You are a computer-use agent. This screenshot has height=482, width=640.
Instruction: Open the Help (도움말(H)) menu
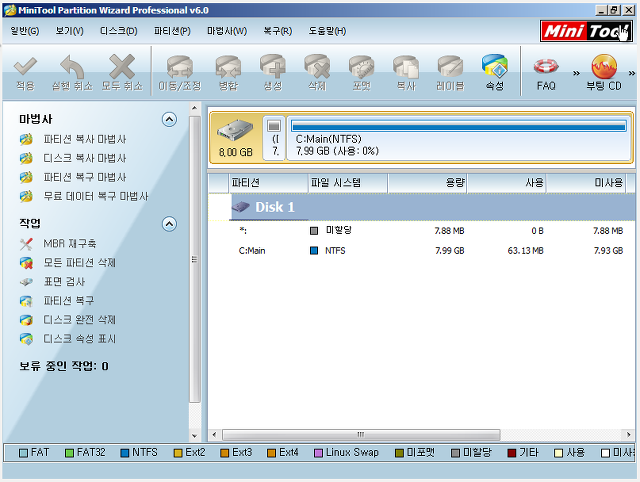tap(327, 31)
